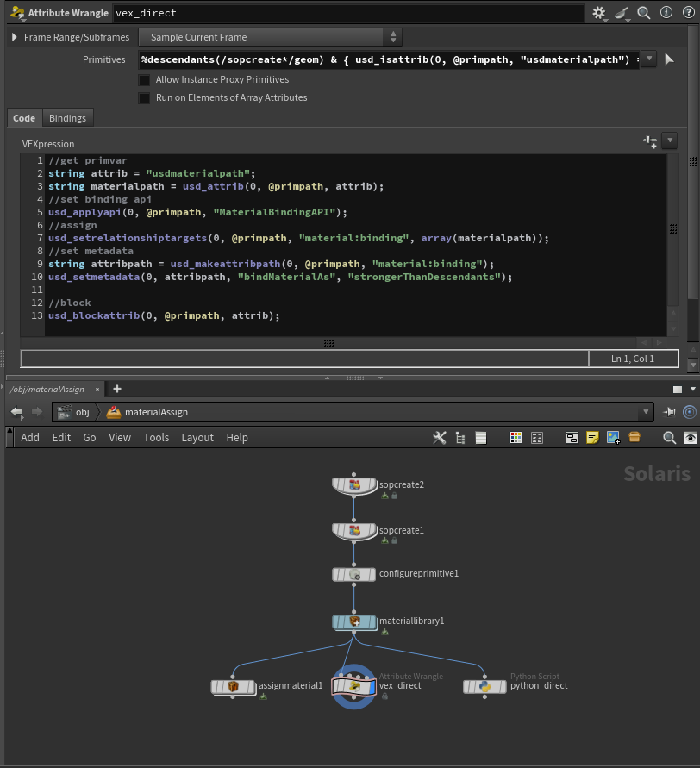700x768 pixels.
Task: Select the materiallibrary1 node
Action: coord(354,622)
